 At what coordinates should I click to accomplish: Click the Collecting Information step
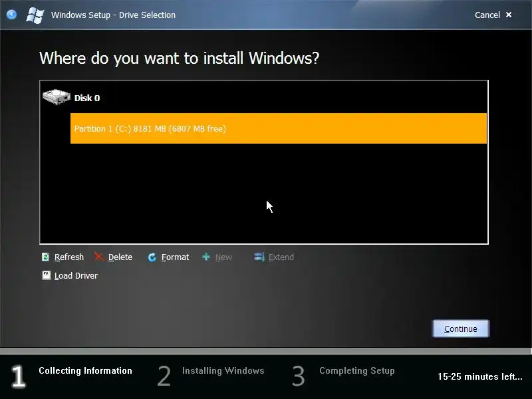pos(85,370)
